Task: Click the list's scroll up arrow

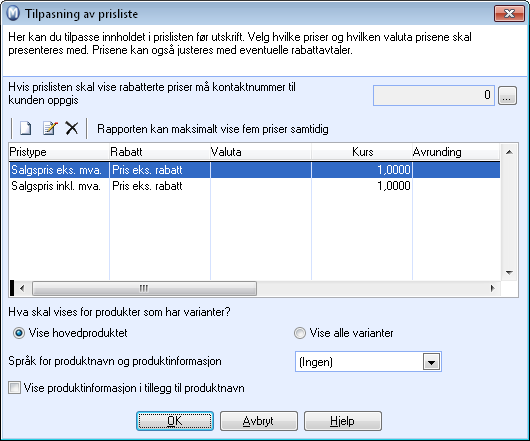Action: pos(509,152)
